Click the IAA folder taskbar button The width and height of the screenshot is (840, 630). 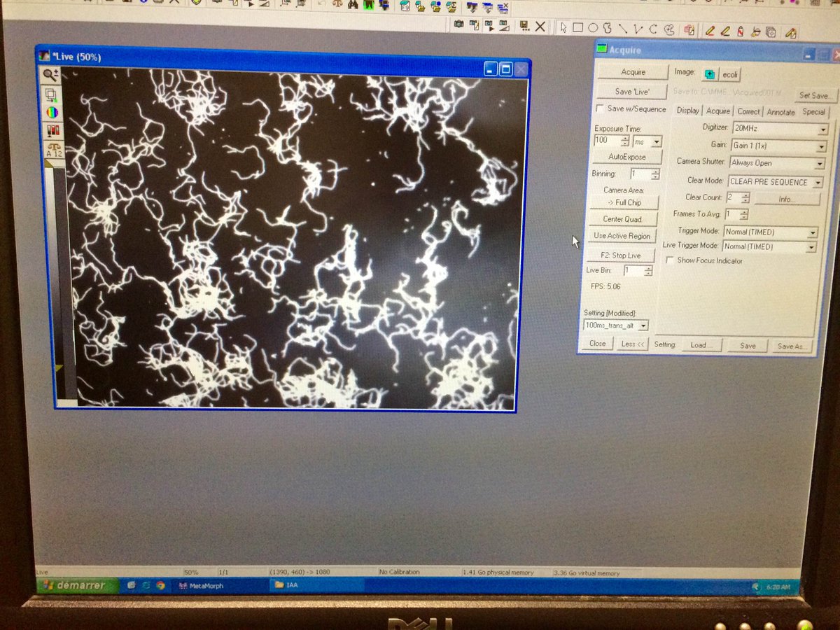coord(315,584)
